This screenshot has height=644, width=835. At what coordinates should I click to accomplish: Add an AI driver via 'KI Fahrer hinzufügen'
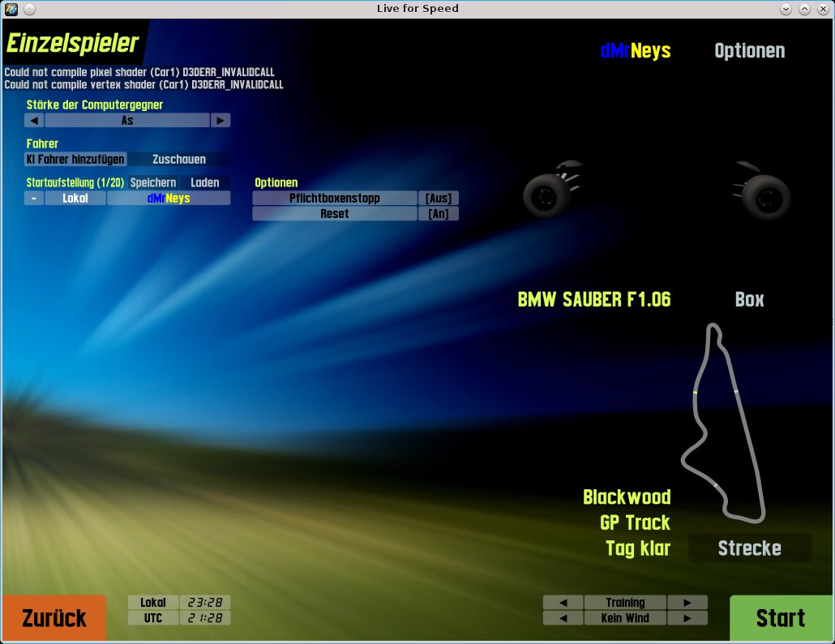[75, 159]
